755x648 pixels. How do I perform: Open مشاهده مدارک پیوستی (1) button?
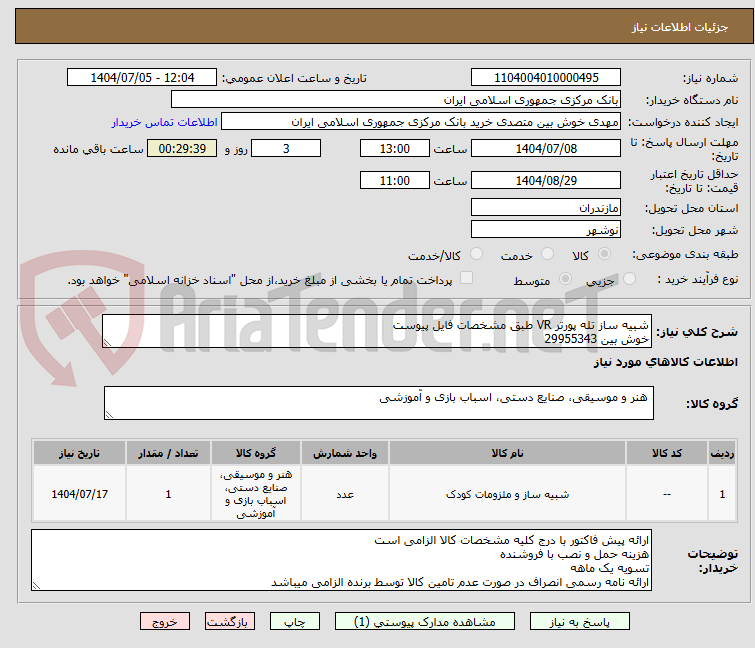[425, 622]
